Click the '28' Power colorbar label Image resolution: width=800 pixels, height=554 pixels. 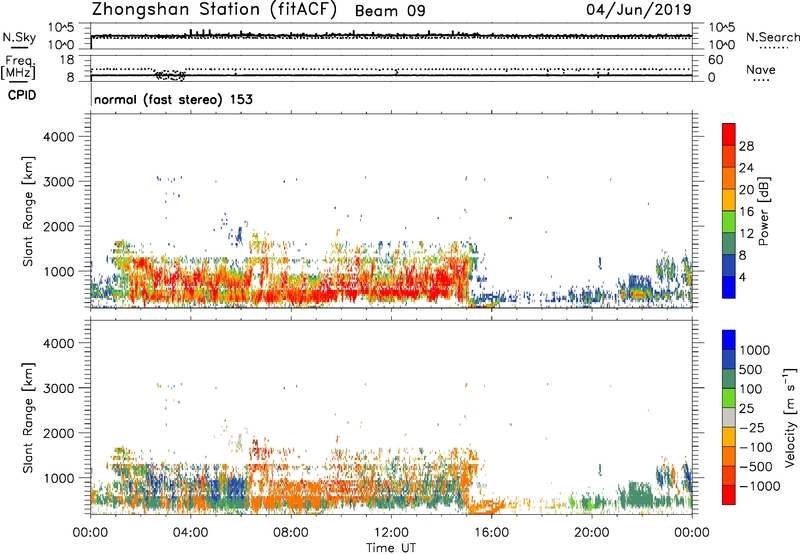click(x=746, y=146)
